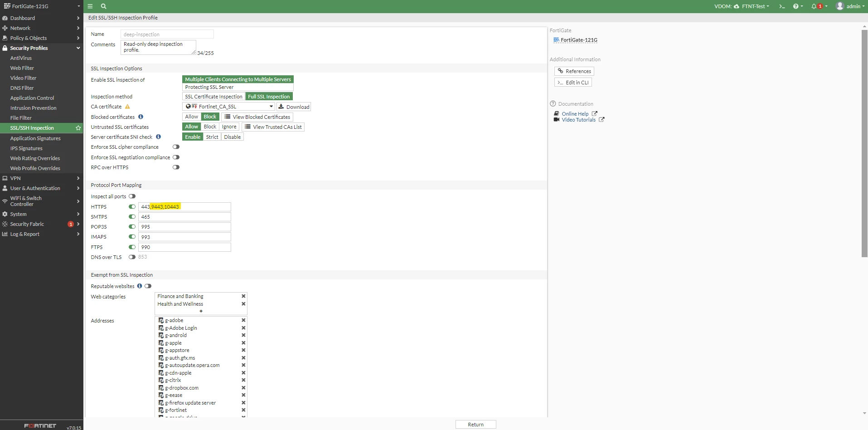Toggle Enforce SSL negotiation compliance
868x430 pixels.
[x=176, y=157]
